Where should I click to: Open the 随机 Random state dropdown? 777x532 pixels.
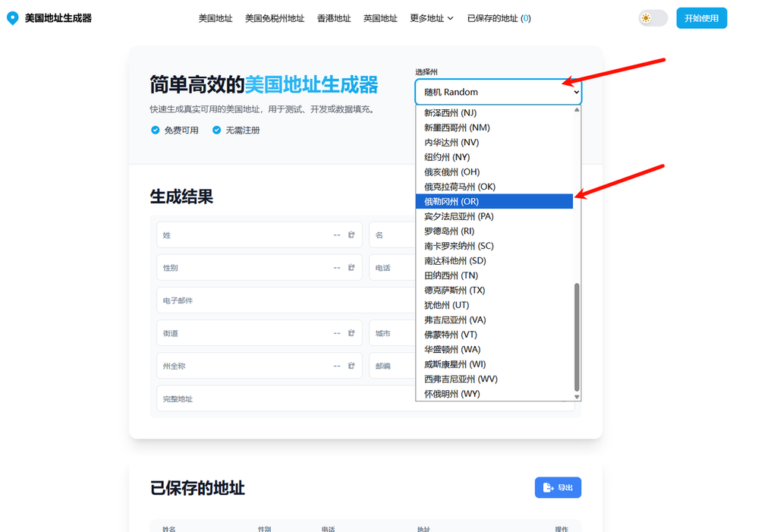point(498,92)
